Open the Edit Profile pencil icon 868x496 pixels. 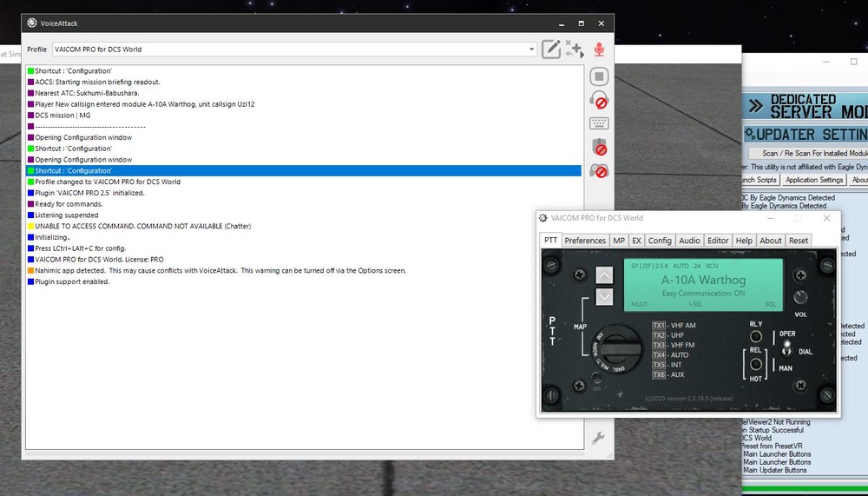(x=551, y=49)
